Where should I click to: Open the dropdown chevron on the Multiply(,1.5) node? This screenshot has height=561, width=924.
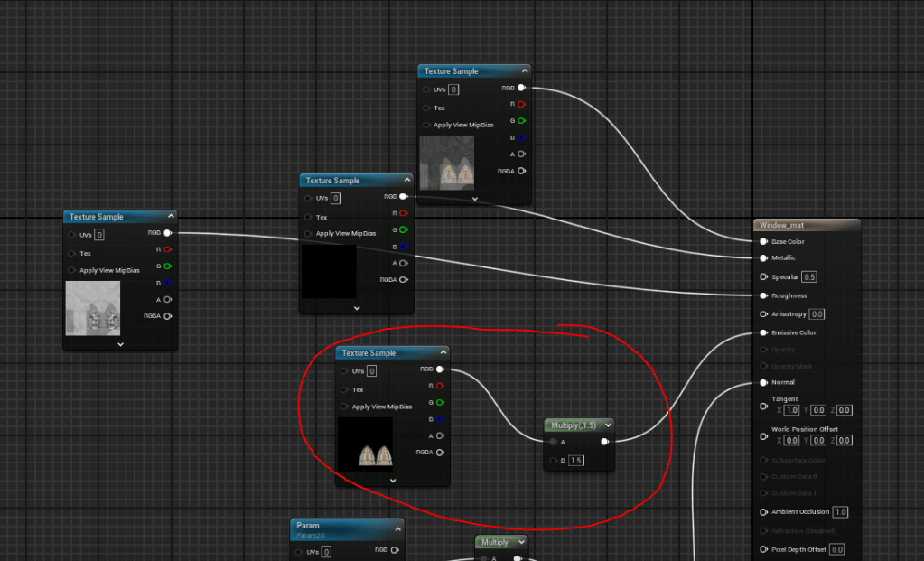[607, 425]
